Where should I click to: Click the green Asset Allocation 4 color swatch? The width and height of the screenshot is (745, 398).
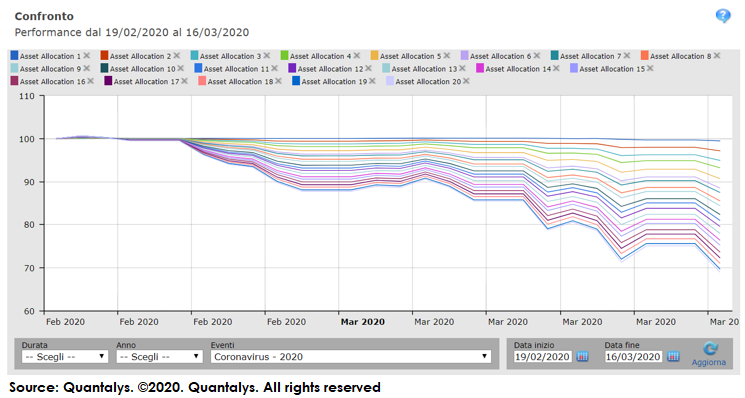coord(284,56)
